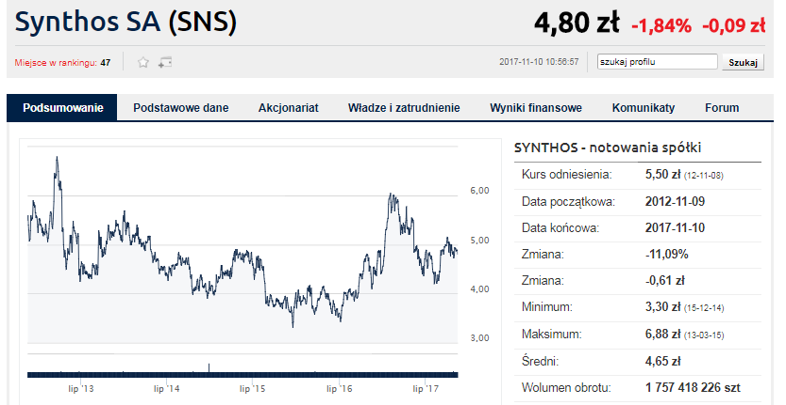The image size is (786, 405).
Task: Click the Średni label
Action: 540,361
